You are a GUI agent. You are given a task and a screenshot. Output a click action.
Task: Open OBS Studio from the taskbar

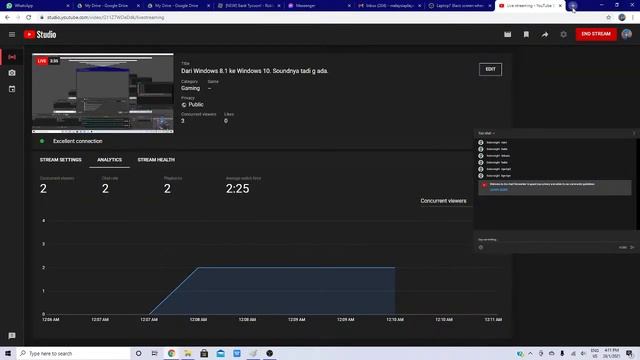(269, 353)
